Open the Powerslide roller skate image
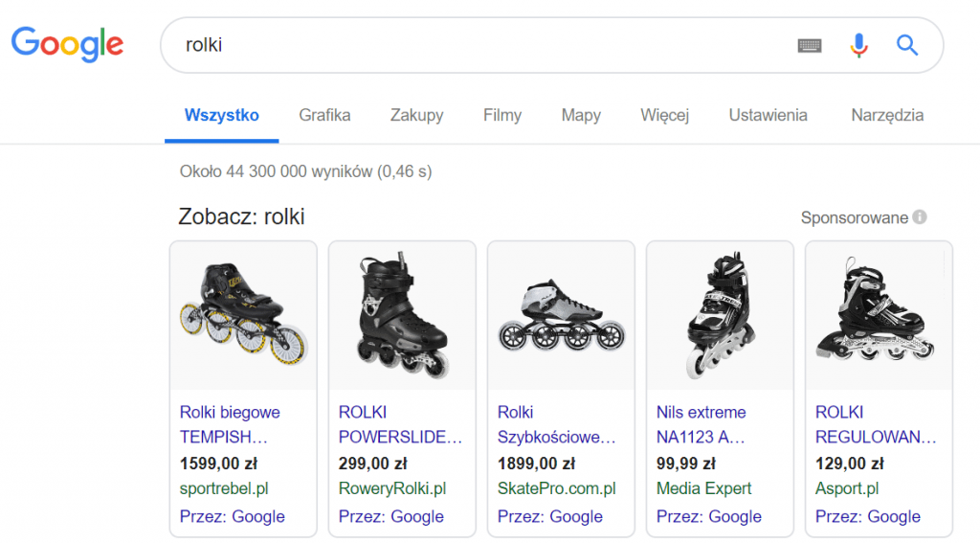This screenshot has width=980, height=543. [402, 316]
